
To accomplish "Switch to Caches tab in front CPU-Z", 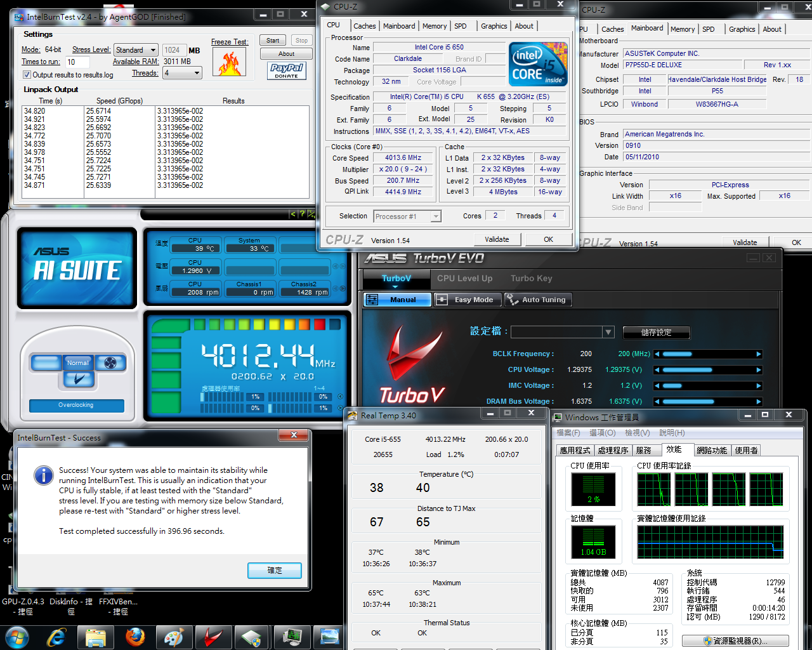I will 365,26.
